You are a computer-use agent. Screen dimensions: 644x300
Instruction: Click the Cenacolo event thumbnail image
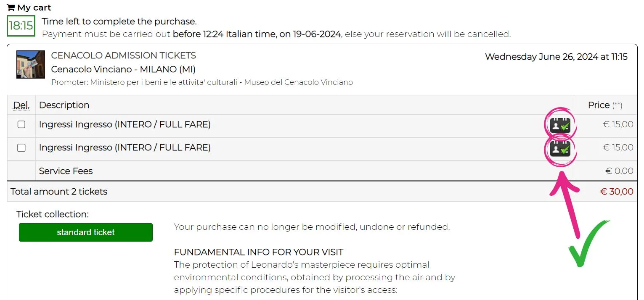31,64
